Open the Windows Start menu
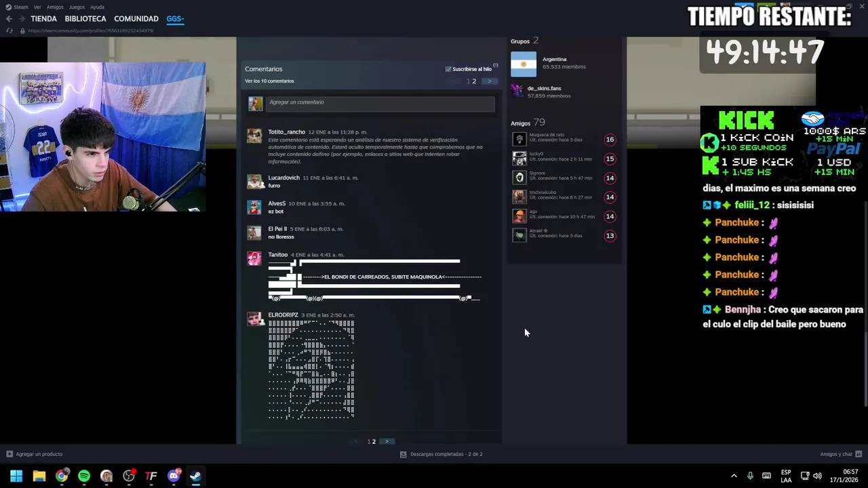868x488 pixels. [16, 476]
